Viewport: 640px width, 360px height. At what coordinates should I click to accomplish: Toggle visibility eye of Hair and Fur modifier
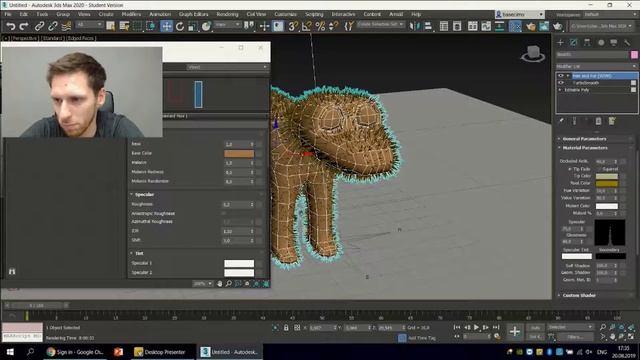561,76
